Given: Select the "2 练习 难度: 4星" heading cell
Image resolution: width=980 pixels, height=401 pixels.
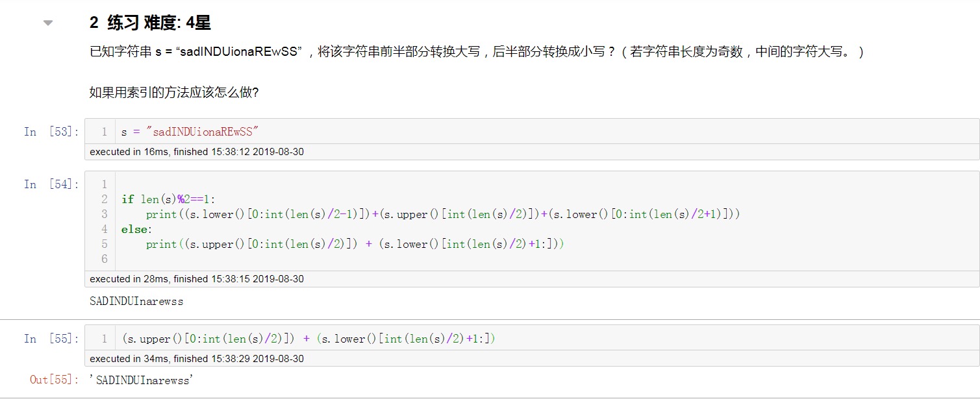Looking at the screenshot, I should pyautogui.click(x=150, y=23).
